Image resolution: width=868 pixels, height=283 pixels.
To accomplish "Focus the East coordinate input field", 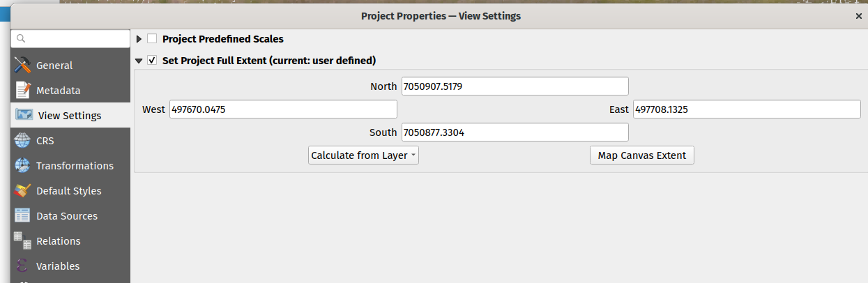I will (x=746, y=109).
